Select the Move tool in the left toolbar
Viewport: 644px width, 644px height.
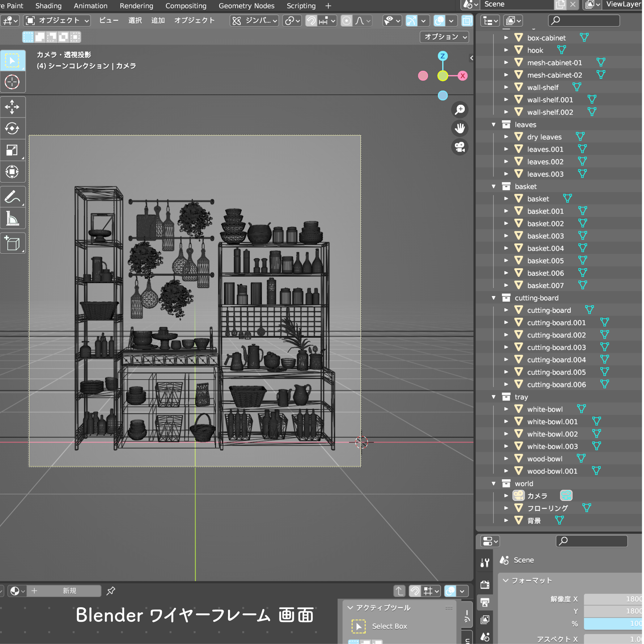pos(13,107)
